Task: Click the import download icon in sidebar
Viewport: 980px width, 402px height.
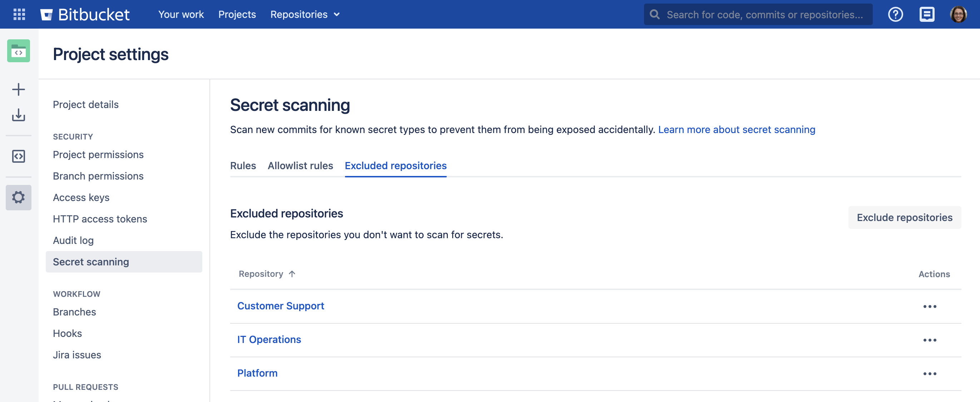Action: pos(18,115)
